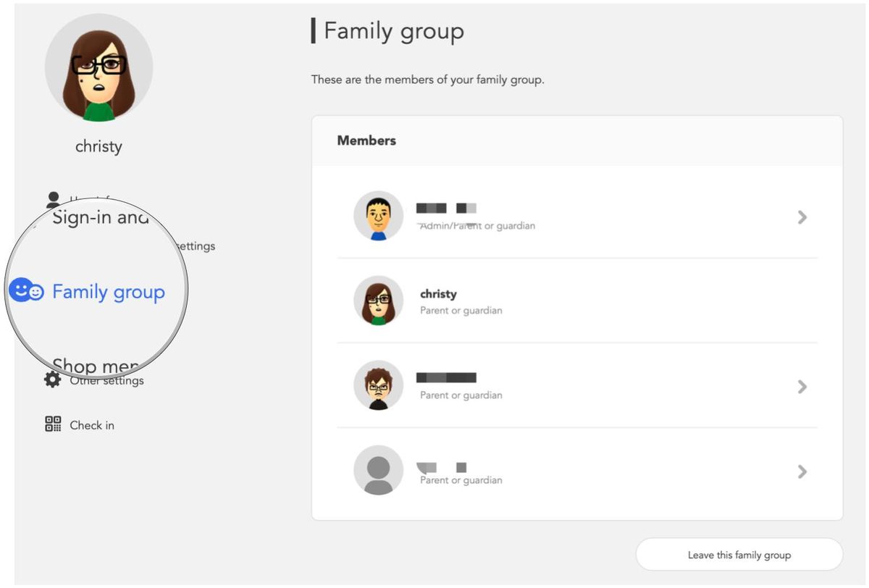Click the christy name in Members list

coord(438,294)
